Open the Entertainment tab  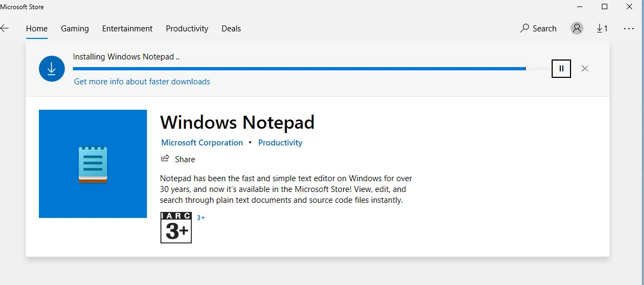(x=128, y=28)
